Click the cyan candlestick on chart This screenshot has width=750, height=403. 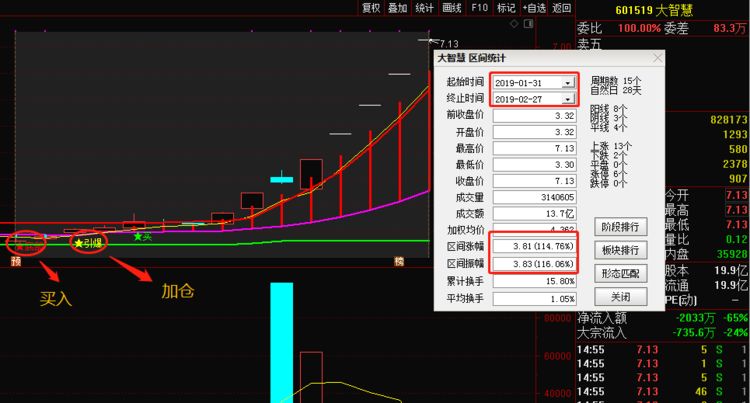(x=282, y=179)
